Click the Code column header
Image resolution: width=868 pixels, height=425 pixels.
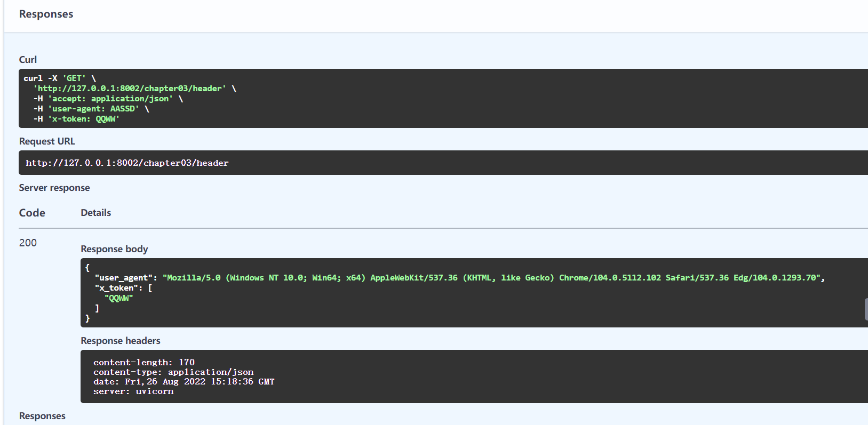click(x=32, y=213)
